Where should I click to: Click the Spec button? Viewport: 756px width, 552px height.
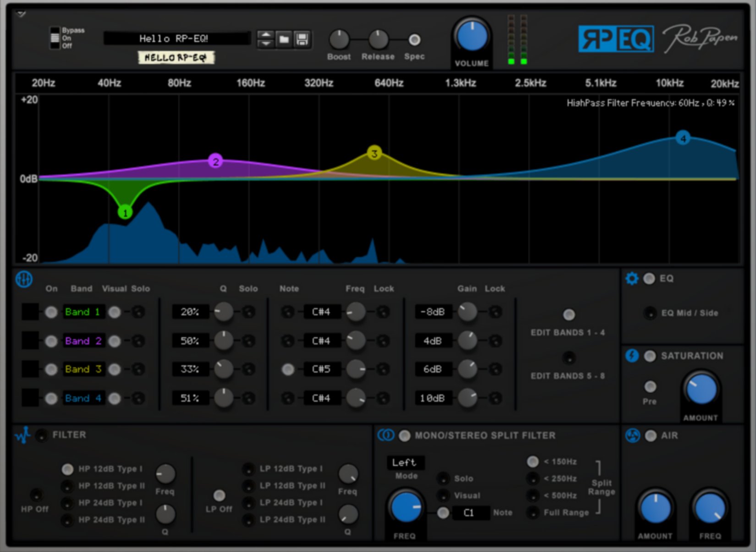(414, 39)
